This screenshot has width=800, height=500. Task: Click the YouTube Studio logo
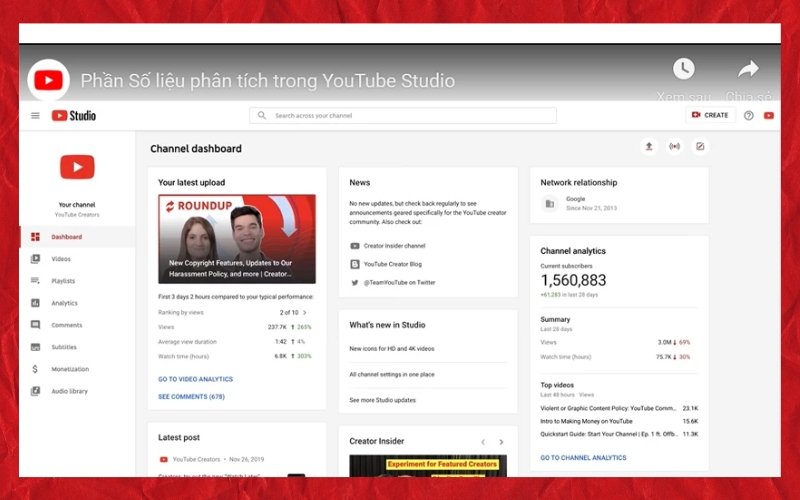(x=73, y=116)
